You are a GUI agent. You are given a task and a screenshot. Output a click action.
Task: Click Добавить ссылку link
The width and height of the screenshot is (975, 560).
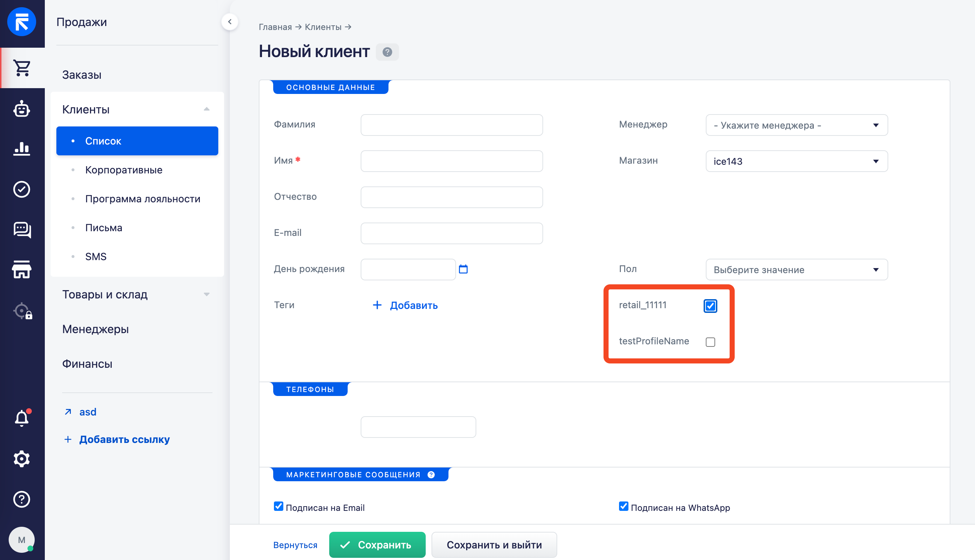124,439
